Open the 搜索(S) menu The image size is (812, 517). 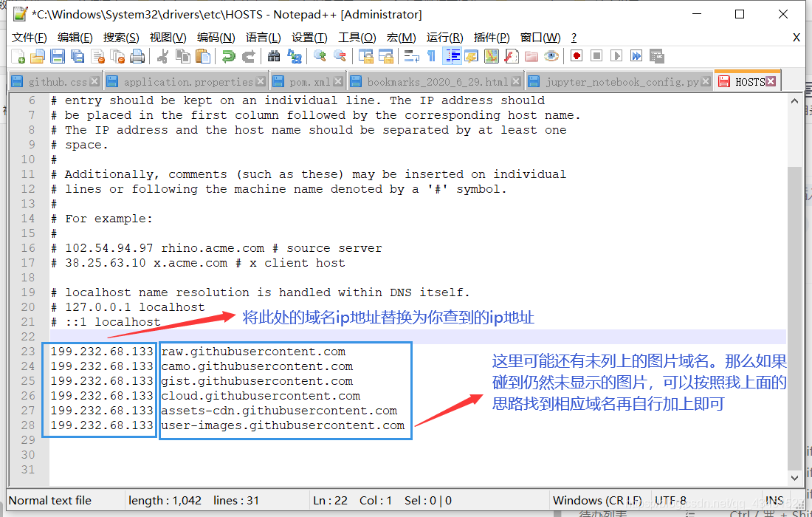point(121,38)
